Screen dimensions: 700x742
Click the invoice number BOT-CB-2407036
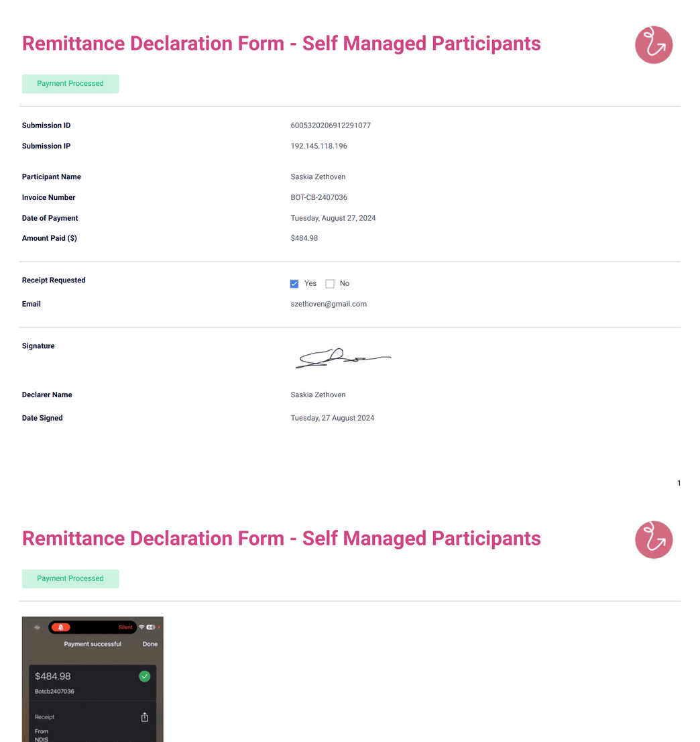point(318,197)
